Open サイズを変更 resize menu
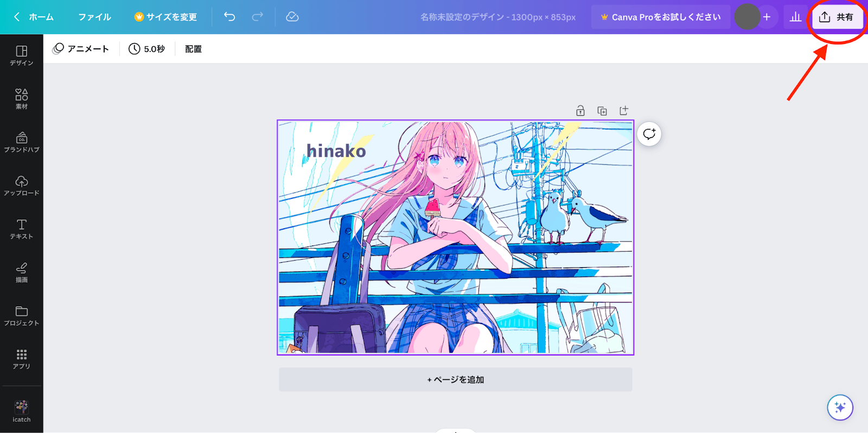Screen dimensions: 868x433 (x=165, y=17)
